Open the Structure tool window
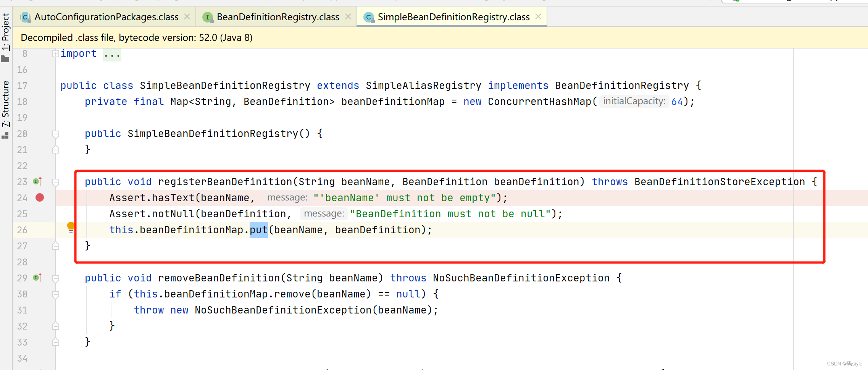 (5, 109)
